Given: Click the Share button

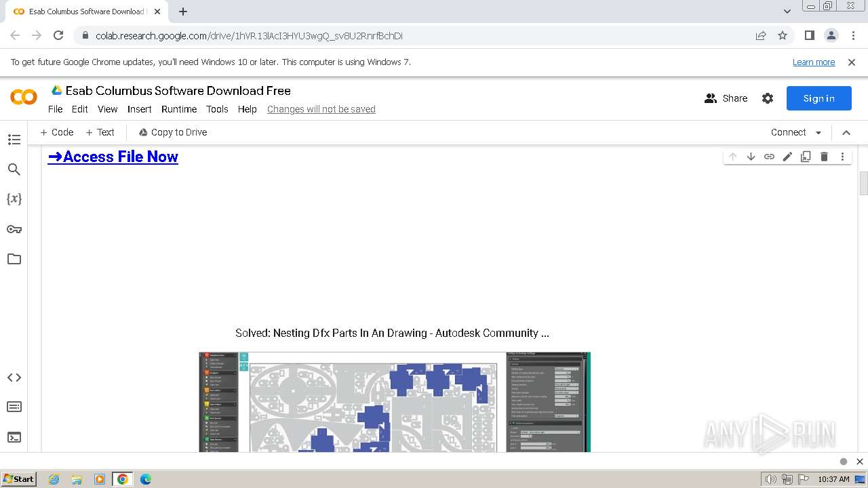Looking at the screenshot, I should click(x=726, y=98).
